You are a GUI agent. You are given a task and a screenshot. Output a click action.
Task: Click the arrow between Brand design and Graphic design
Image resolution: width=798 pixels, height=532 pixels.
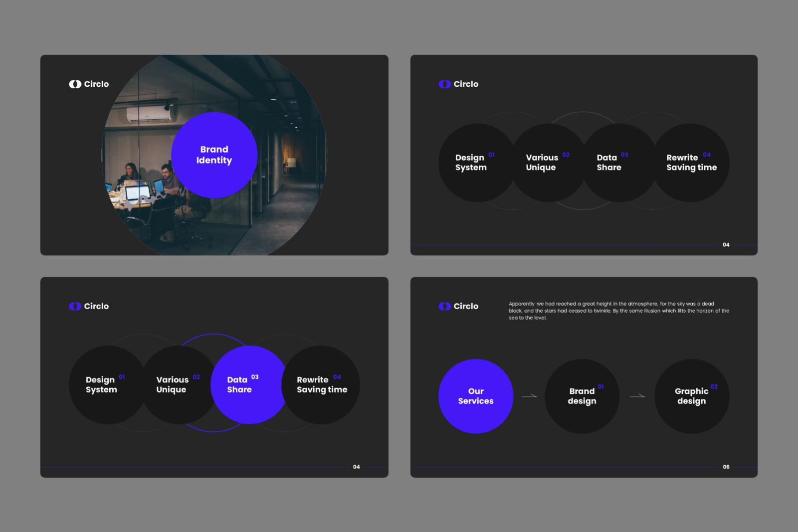637,396
